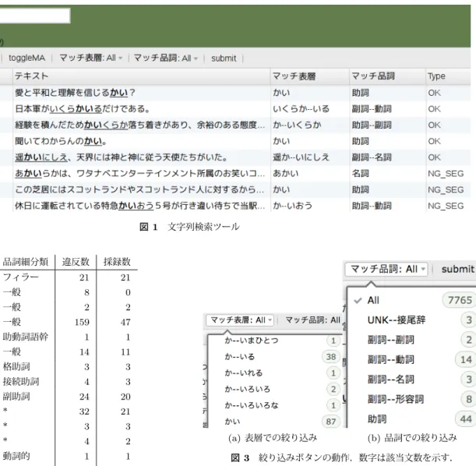The width and height of the screenshot is (476, 466).
Task: Select checked All option with 7765
Action: click(x=412, y=300)
